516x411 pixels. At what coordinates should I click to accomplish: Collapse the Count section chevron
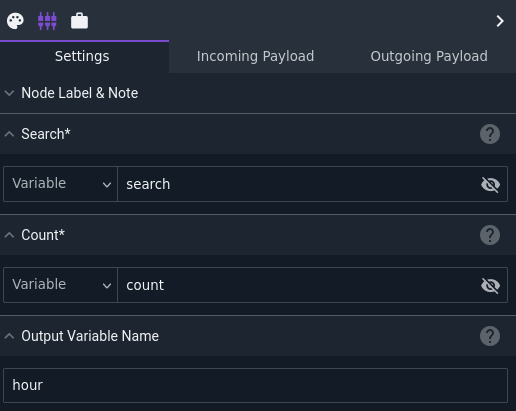point(9,235)
